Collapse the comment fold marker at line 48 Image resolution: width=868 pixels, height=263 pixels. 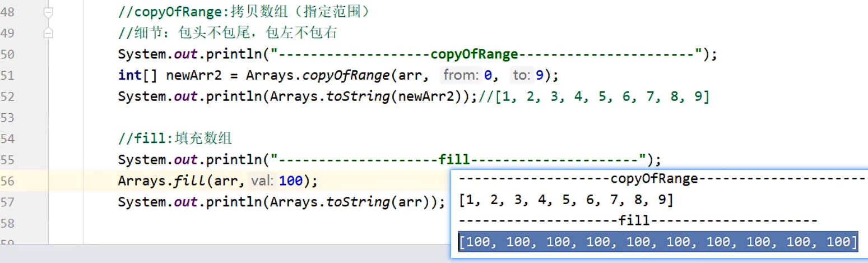49,12
